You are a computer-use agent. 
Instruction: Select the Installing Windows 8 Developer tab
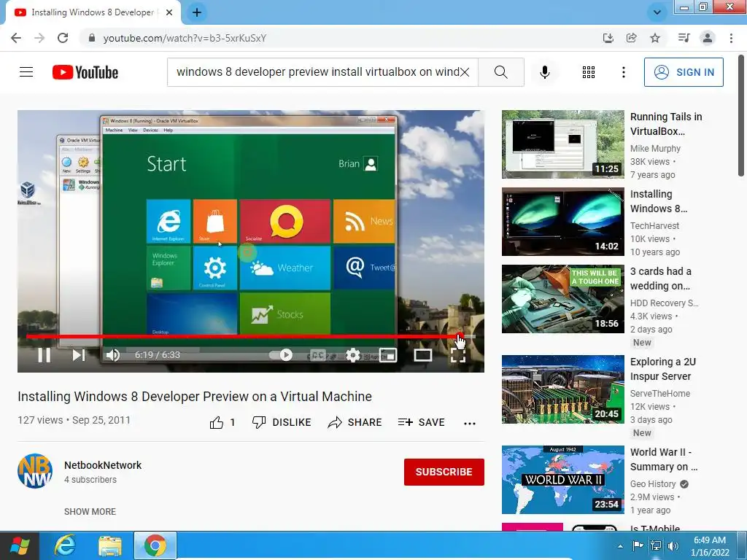(93, 12)
